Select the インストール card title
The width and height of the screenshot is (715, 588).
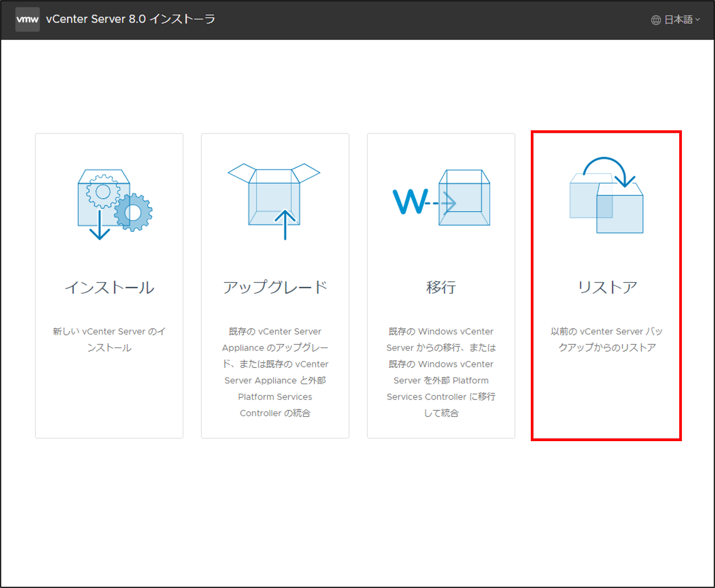[x=109, y=287]
